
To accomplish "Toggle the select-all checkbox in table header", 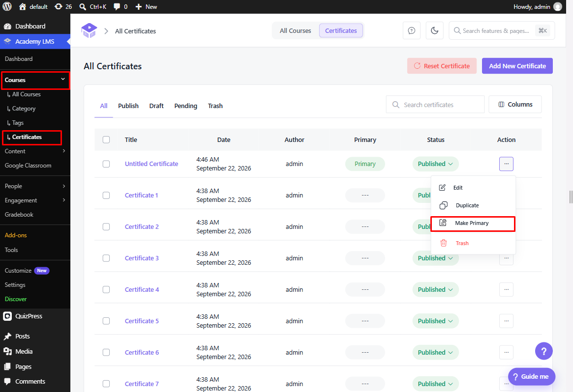I will coord(106,140).
